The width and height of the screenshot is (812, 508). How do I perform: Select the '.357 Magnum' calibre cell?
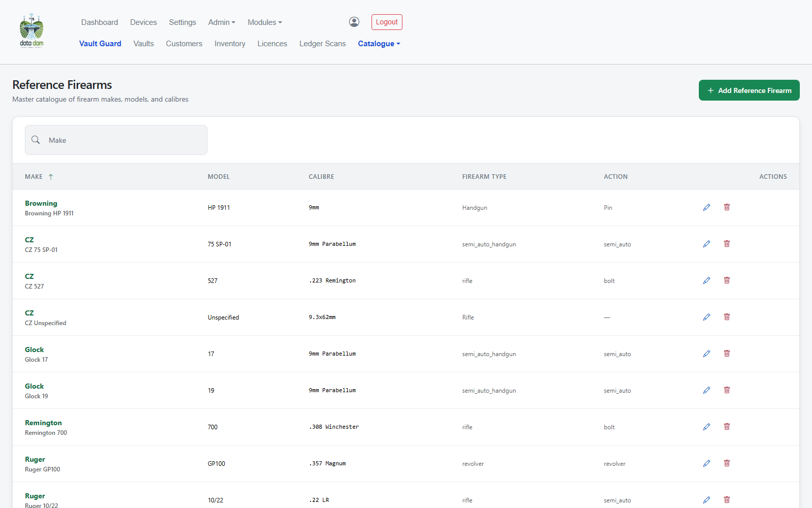(327, 463)
